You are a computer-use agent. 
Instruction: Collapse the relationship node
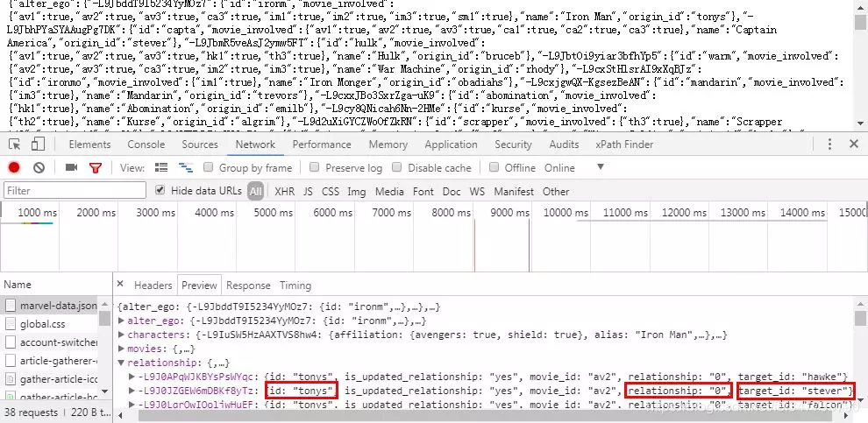pos(122,363)
